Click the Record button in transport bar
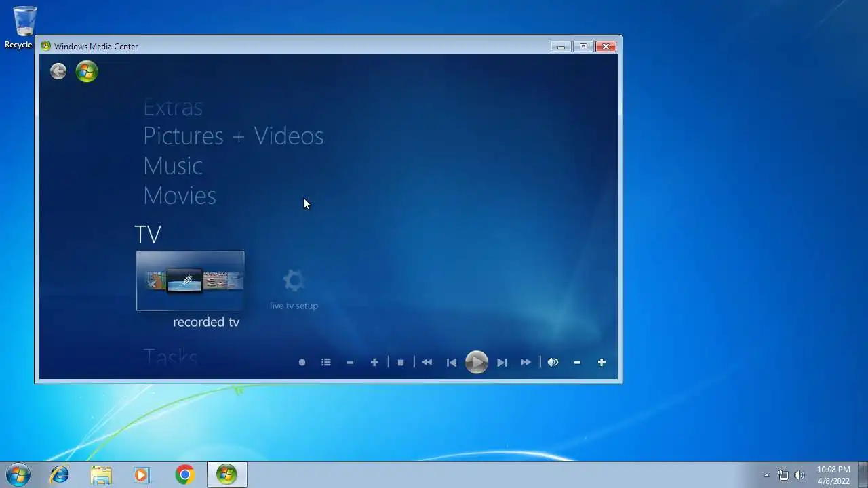The width and height of the screenshot is (868, 488). tap(302, 363)
